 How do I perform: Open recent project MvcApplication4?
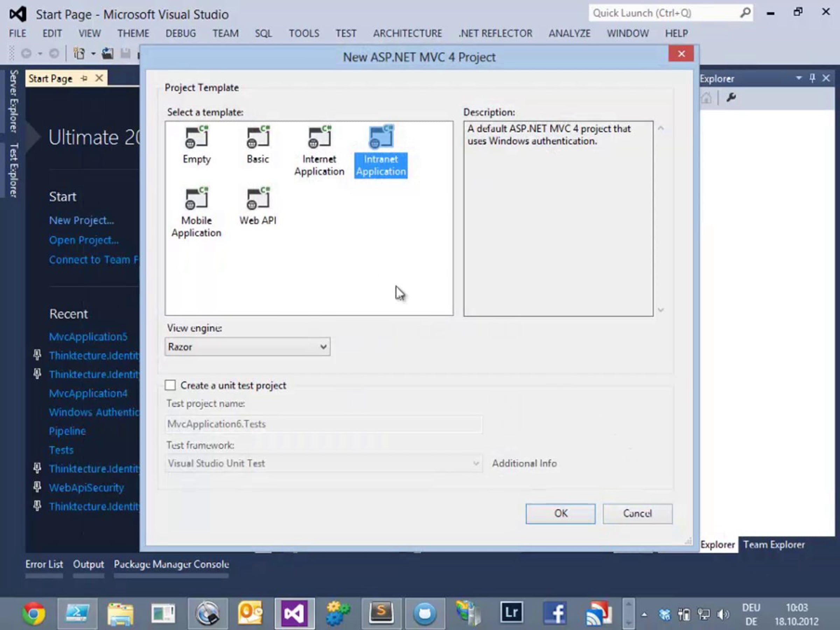(88, 393)
